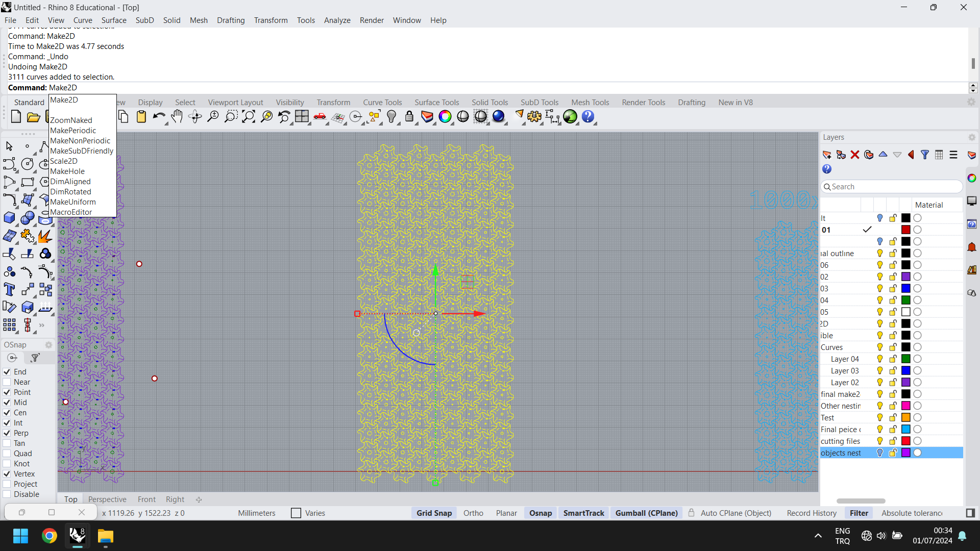
Task: Click the Array grid icon
Action: (9, 325)
